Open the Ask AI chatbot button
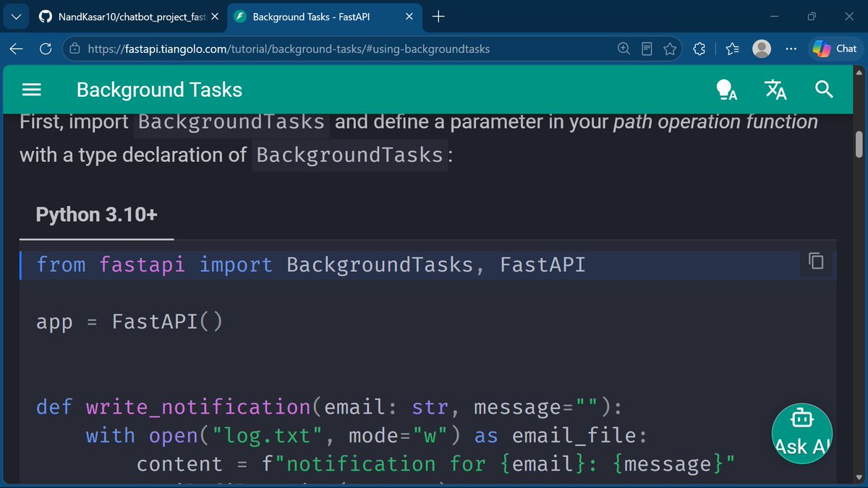This screenshot has height=488, width=868. (801, 434)
